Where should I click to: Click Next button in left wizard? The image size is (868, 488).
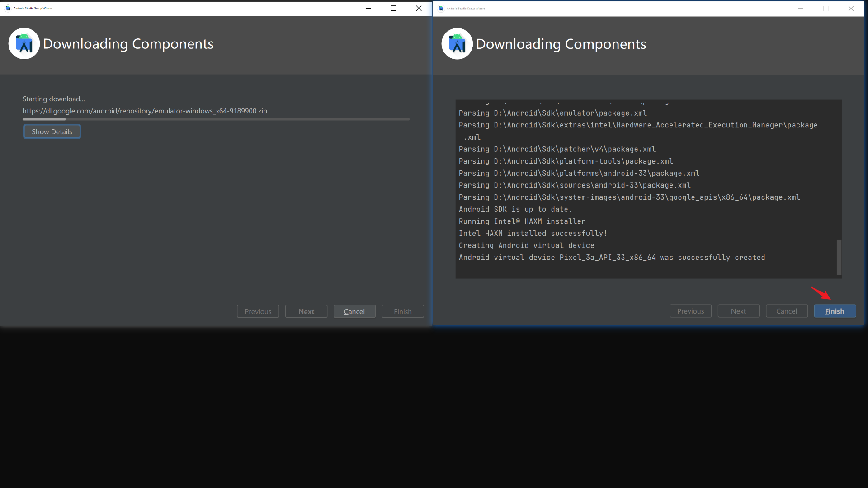click(306, 311)
